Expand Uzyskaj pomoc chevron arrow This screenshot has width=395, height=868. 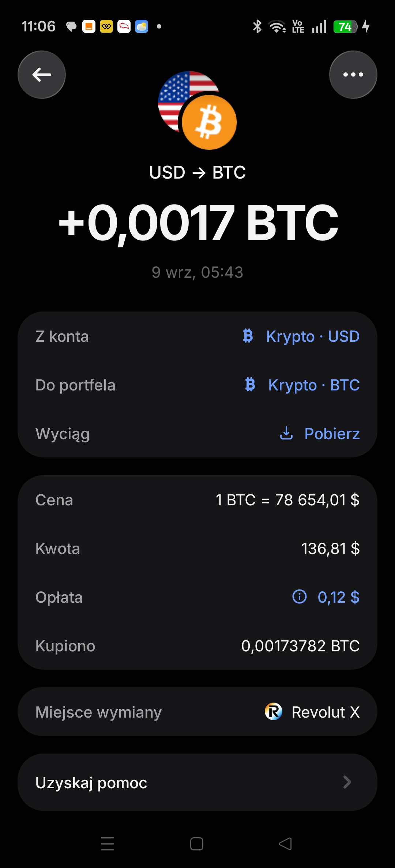pos(347,782)
